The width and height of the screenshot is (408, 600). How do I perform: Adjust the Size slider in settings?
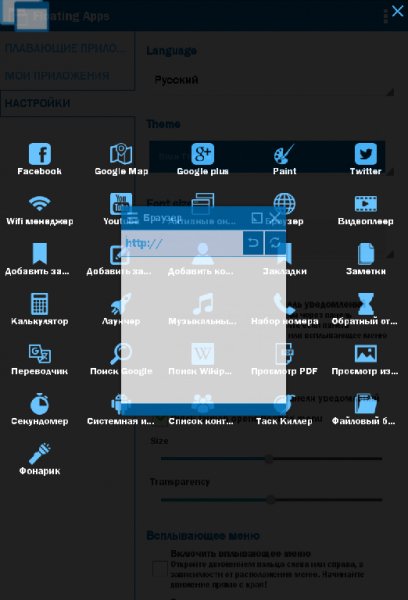[x=271, y=458]
